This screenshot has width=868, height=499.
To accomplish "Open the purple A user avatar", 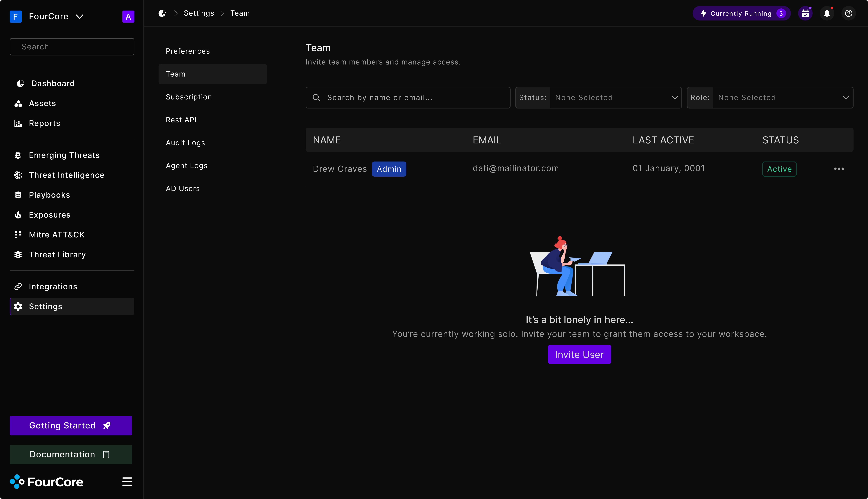I will tap(128, 16).
